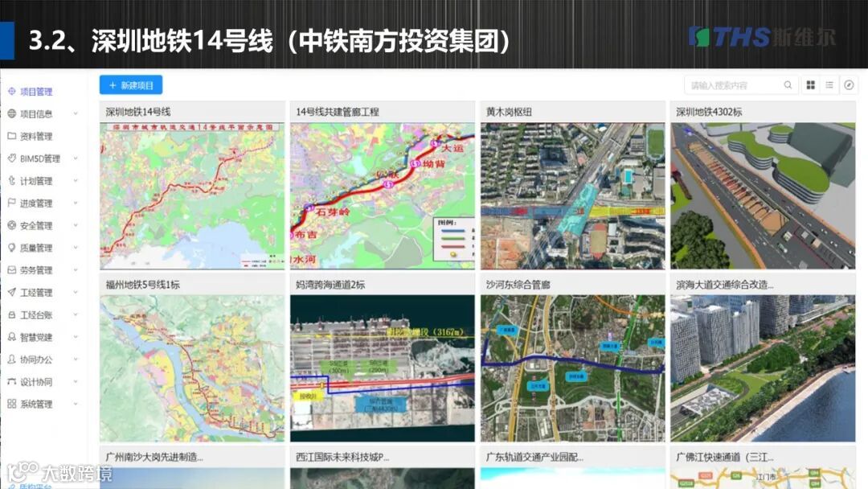Click the 劳务管理 icon
The height and width of the screenshot is (489, 868).
coord(11,269)
